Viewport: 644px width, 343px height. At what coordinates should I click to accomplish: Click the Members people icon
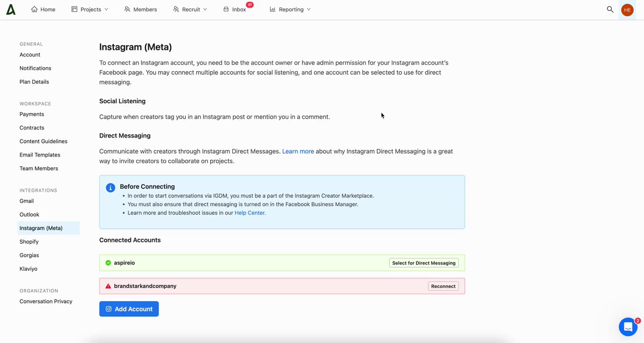127,10
